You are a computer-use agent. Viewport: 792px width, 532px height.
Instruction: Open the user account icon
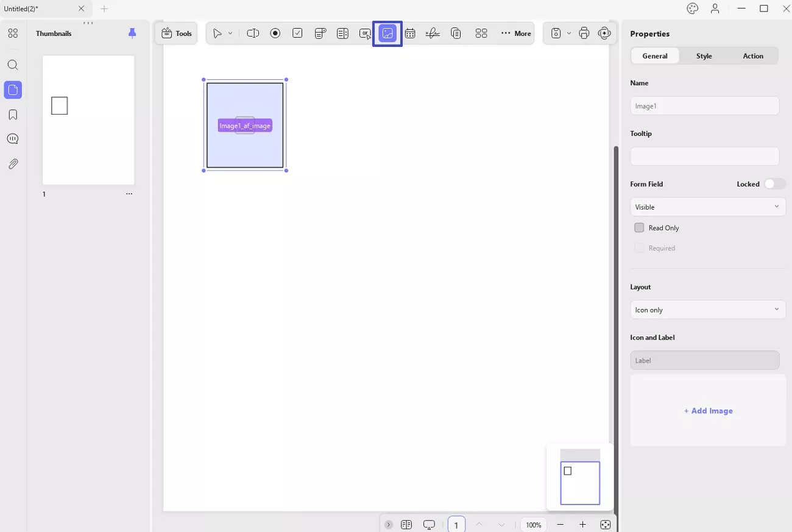(x=715, y=9)
